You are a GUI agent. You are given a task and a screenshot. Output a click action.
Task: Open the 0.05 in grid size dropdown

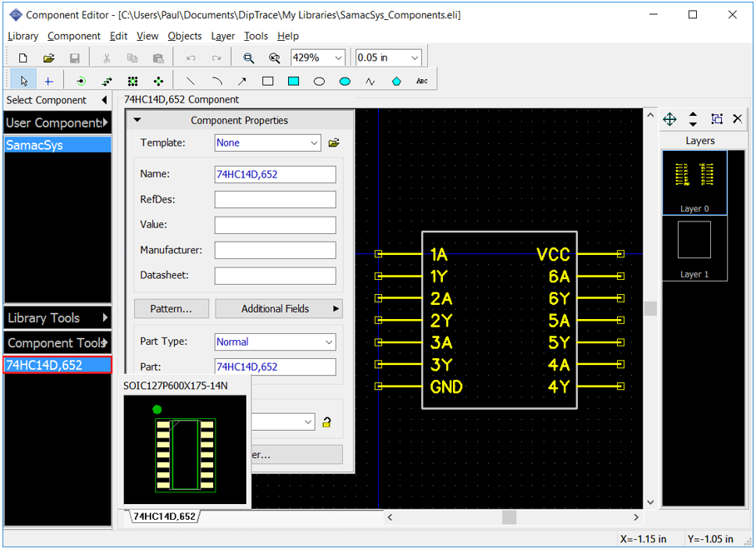(x=414, y=57)
